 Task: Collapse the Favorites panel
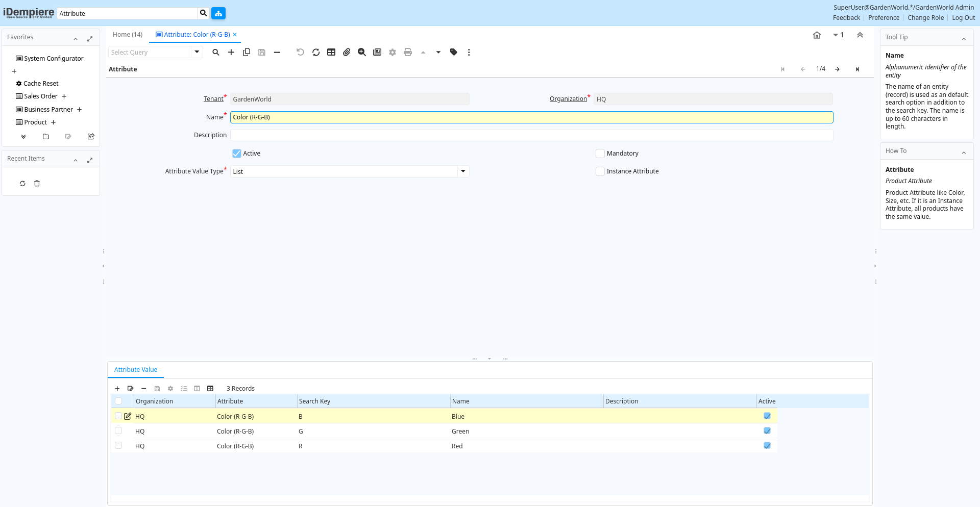coord(76,38)
